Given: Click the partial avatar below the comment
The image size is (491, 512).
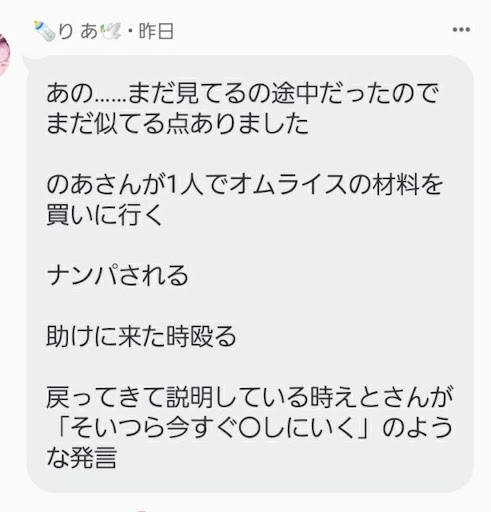Looking at the screenshot, I should point(142,510).
